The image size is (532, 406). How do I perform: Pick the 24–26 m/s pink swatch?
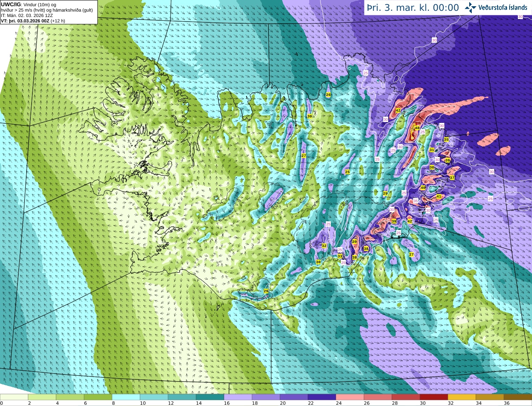click(x=350, y=397)
